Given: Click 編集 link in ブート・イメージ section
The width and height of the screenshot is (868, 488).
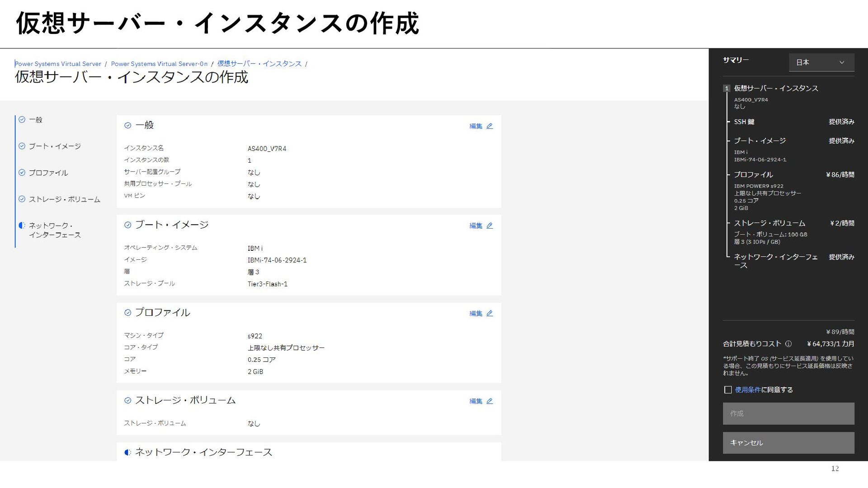Looking at the screenshot, I should [x=476, y=225].
